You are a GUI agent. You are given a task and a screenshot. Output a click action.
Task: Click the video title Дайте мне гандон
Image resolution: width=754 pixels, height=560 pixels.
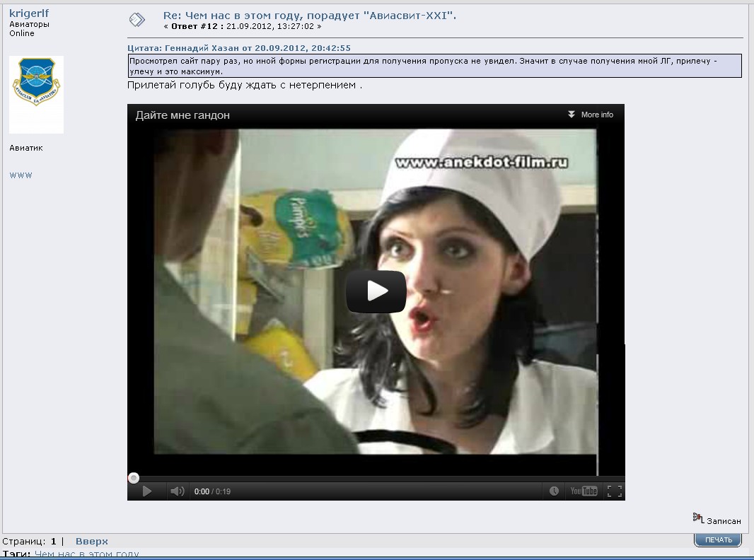coord(182,115)
